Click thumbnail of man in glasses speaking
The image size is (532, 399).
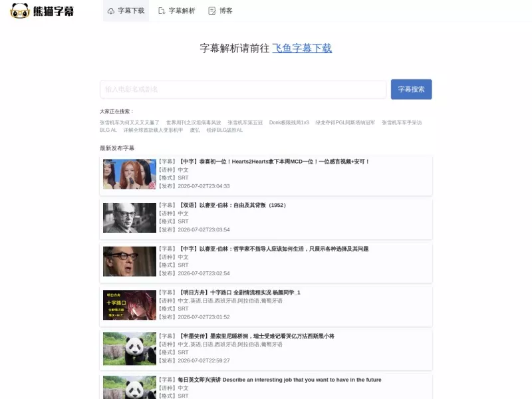pos(130,261)
